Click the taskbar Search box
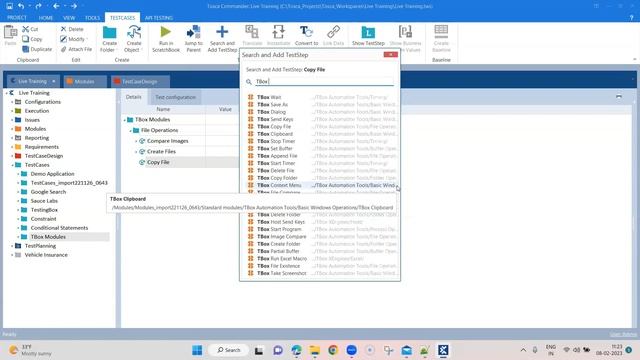Screen dimensions: 640x360 pyautogui.click(x=229, y=350)
